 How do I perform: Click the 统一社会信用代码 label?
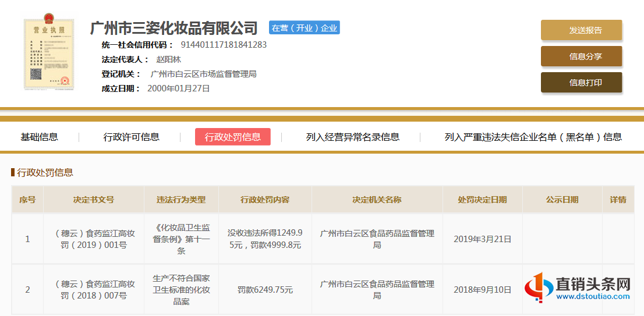137,45
